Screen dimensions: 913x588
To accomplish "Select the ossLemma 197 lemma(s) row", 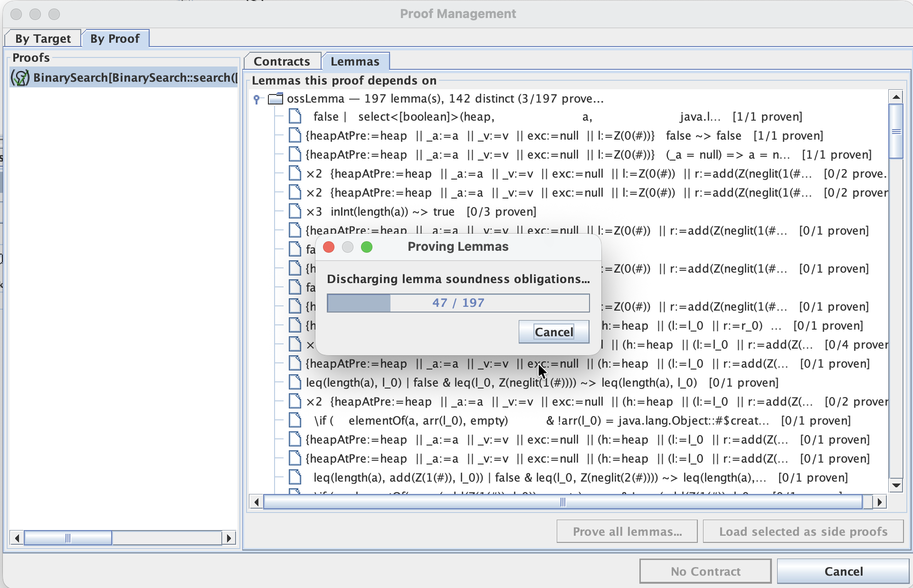I will coord(445,98).
